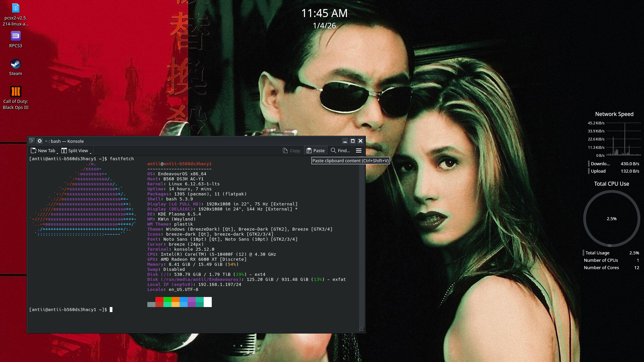Click the Split View toolbar button

75,150
